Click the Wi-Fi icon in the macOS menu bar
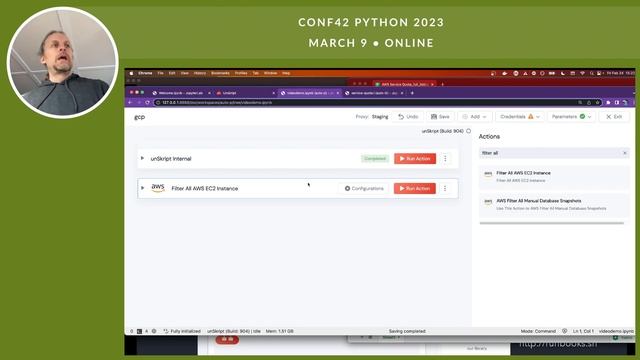The width and height of the screenshot is (640, 360). click(582, 73)
